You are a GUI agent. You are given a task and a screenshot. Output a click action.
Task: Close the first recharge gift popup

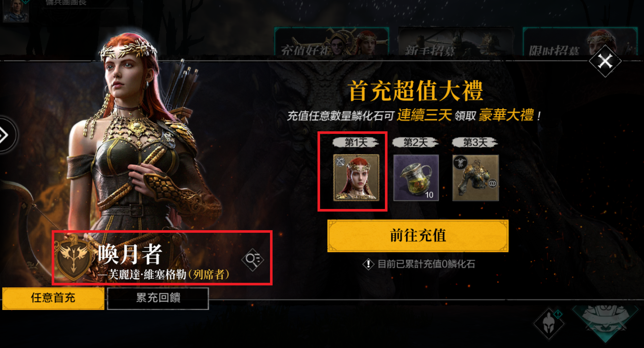(605, 61)
